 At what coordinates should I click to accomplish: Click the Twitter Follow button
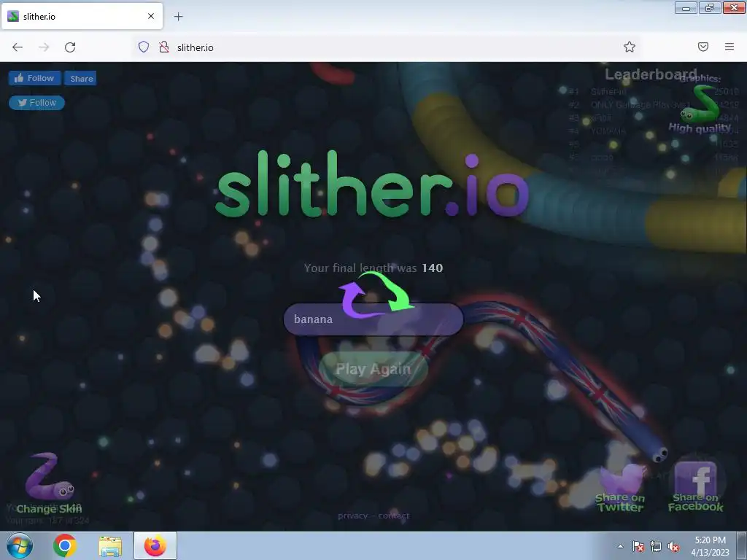pos(36,102)
